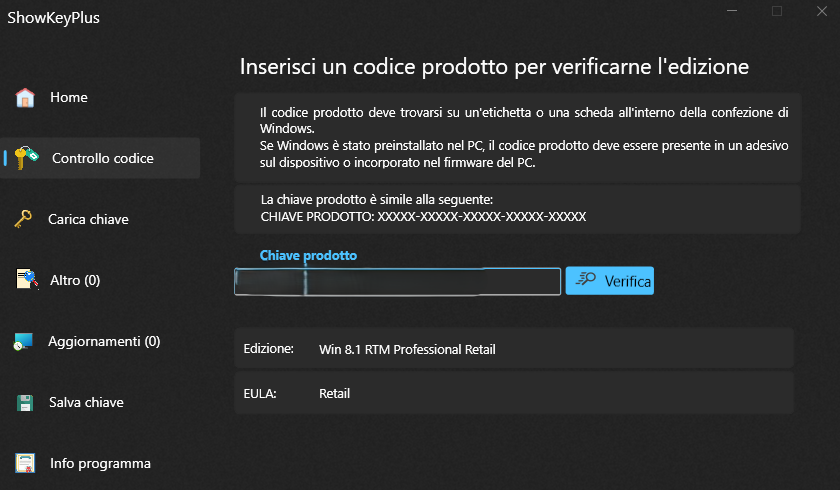The height and width of the screenshot is (490, 840).
Task: Close the ShowKeyPlus window
Action: pos(822,11)
